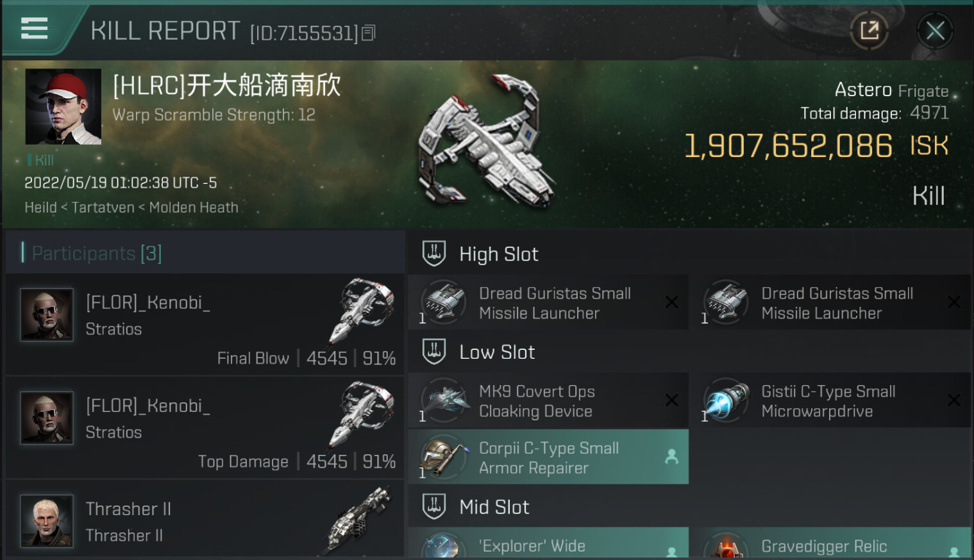Copy the kill report ID
Viewport: 974px width, 560px height.
(369, 33)
